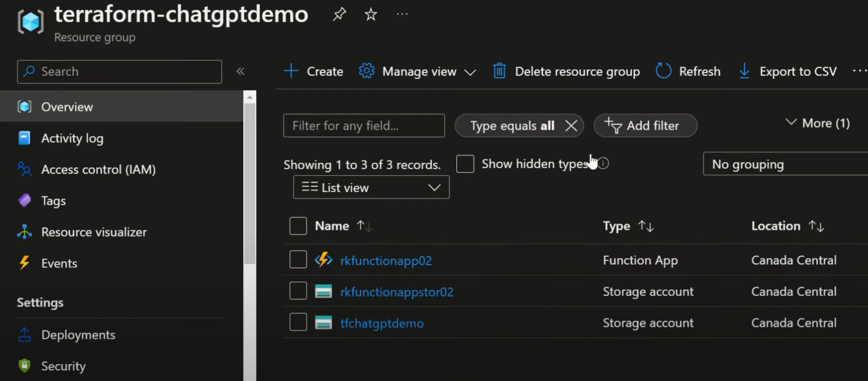Click Delete resource group trash icon
The image size is (868, 381).
coord(499,71)
